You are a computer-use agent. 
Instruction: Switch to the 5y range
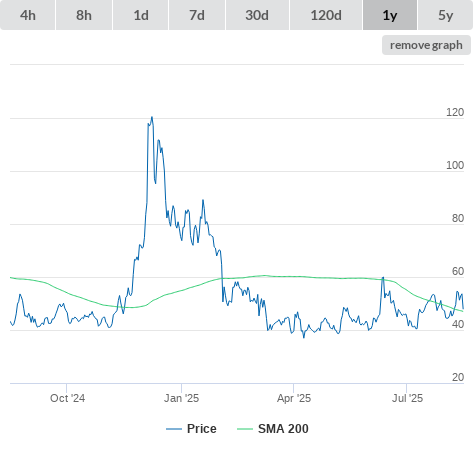point(445,15)
